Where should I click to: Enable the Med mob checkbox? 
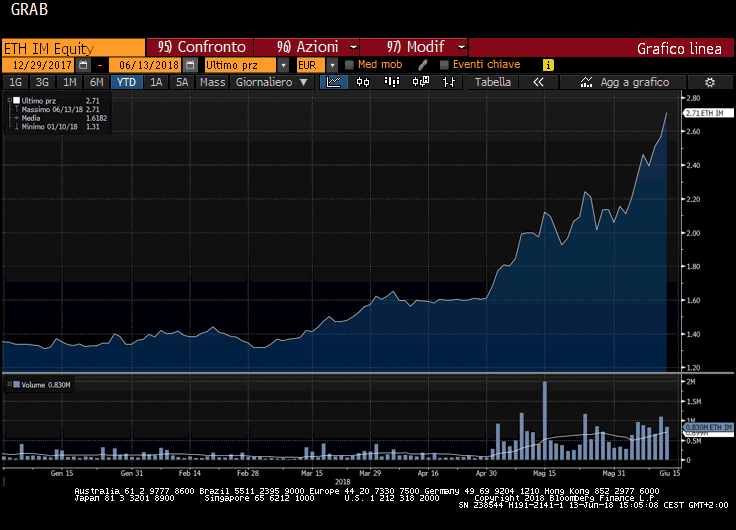coord(349,65)
